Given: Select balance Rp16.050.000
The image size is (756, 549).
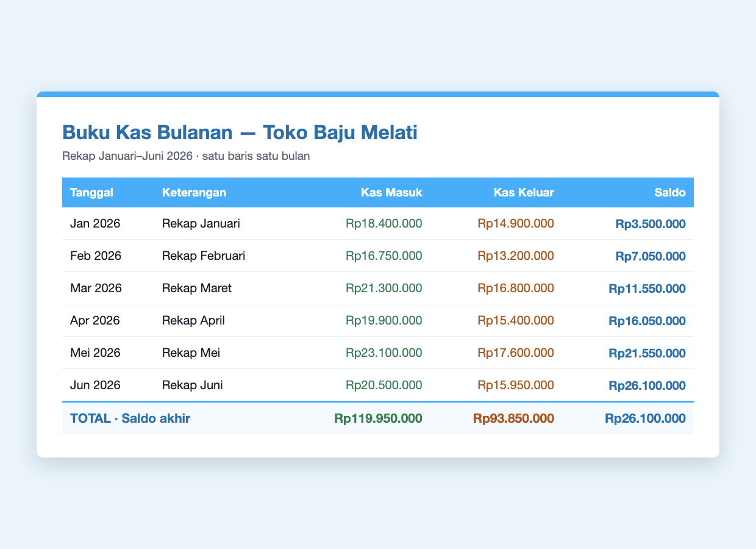Looking at the screenshot, I should [647, 321].
